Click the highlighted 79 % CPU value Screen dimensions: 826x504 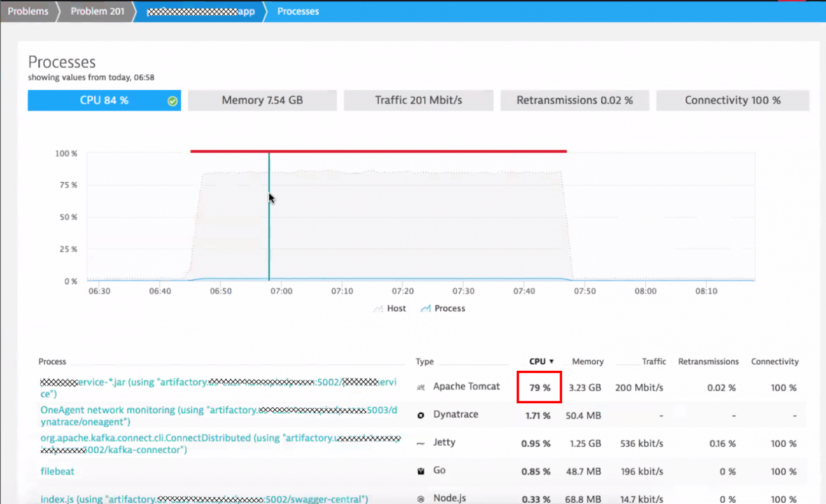539,387
